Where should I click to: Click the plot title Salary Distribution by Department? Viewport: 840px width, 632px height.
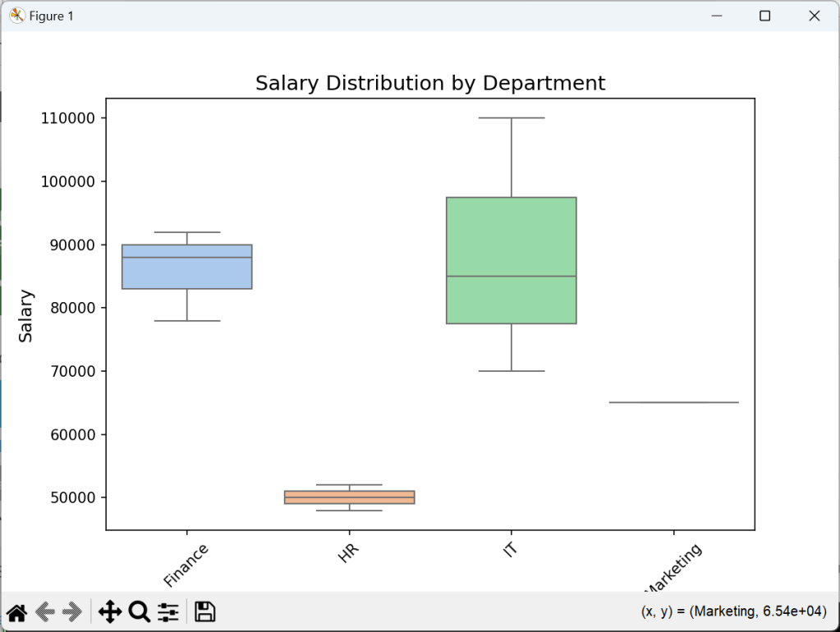click(429, 83)
